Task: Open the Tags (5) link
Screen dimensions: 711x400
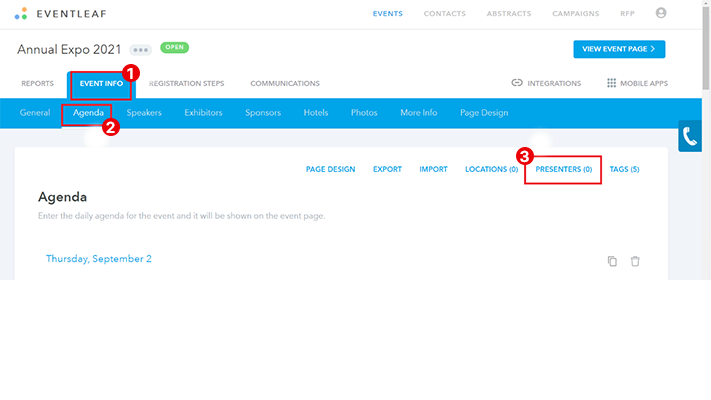Action: tap(624, 170)
